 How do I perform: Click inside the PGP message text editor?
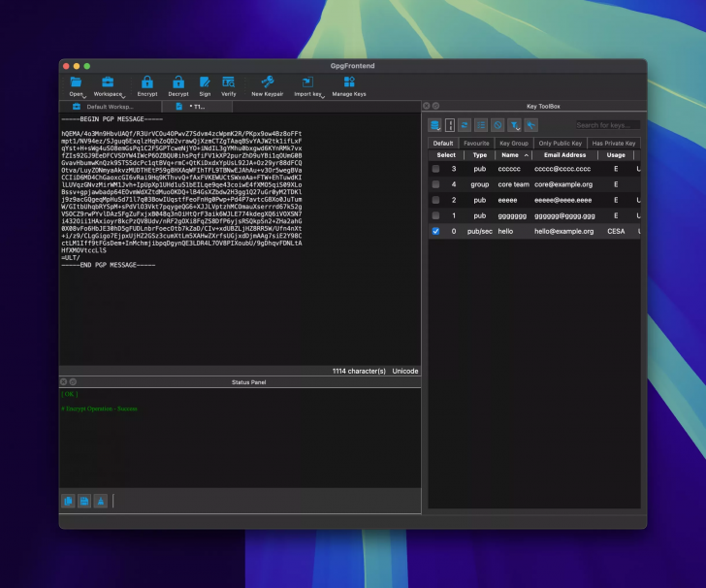click(240, 239)
